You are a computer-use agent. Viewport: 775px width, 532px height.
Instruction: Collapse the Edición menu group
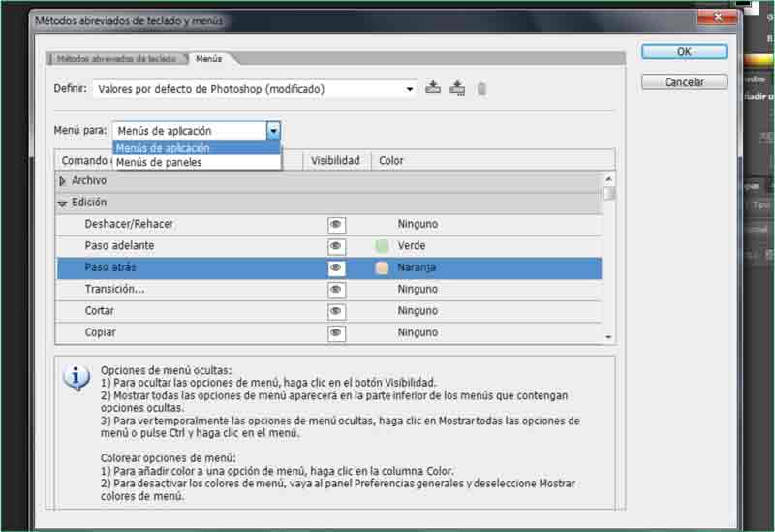63,203
